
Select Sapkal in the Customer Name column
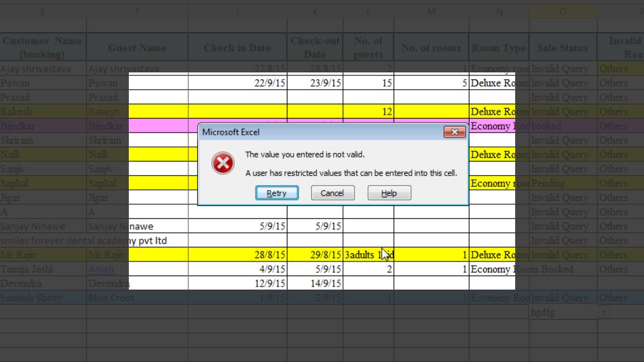[43, 183]
